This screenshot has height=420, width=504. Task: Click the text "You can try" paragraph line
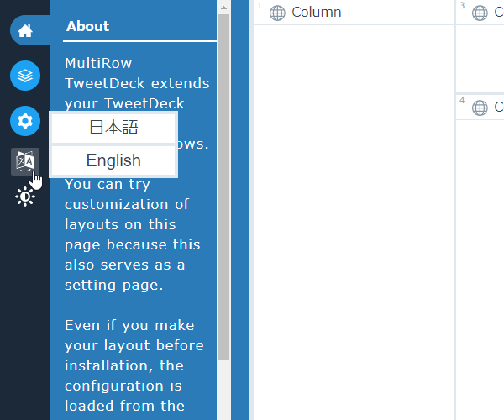pyautogui.click(x=108, y=185)
